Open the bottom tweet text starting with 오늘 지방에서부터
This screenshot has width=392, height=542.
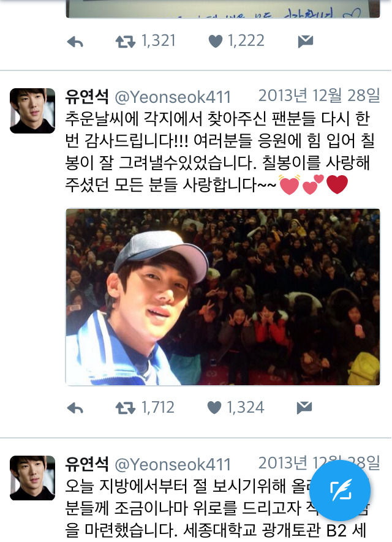[218, 508]
